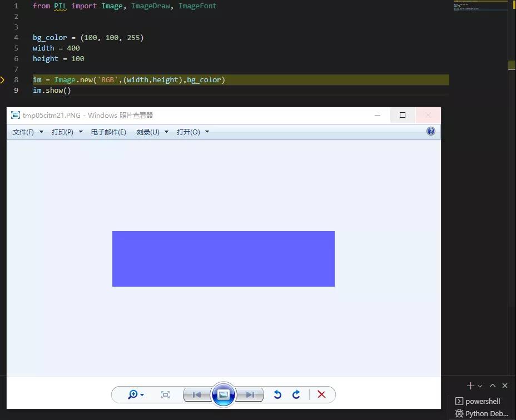The height and width of the screenshot is (420, 516).
Task: Maximize the terminal panel with the up chevron
Action: [x=493, y=386]
